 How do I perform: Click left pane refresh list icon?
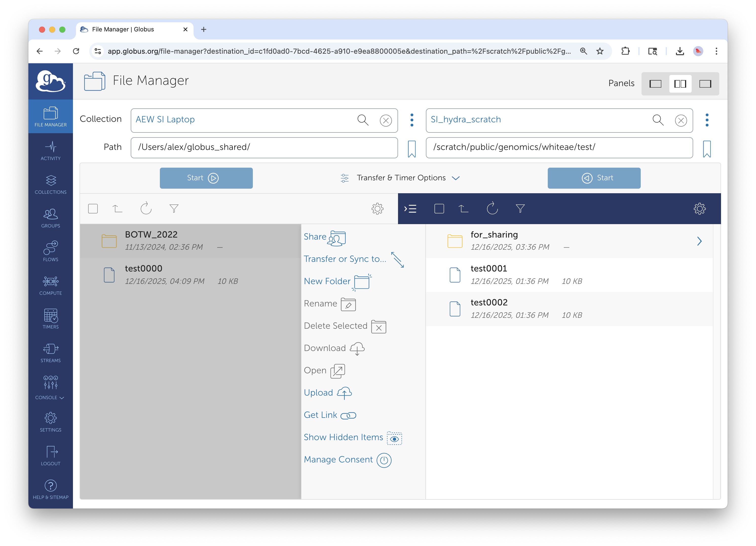pos(146,208)
